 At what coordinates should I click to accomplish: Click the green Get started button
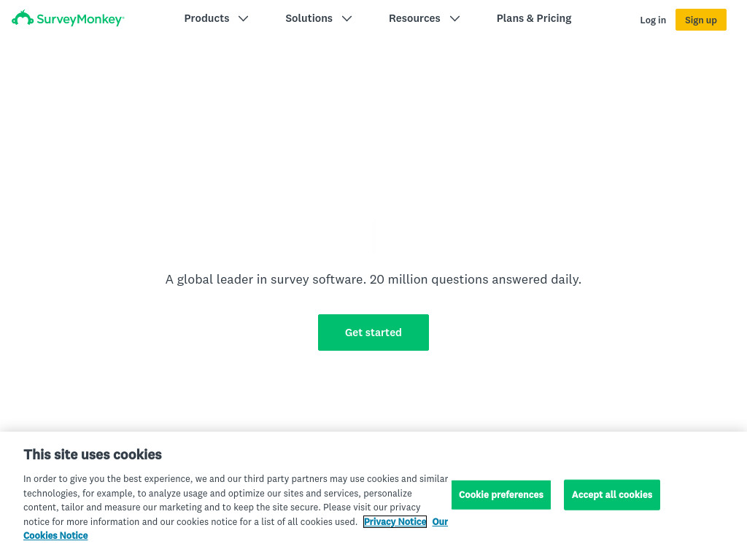click(x=373, y=332)
